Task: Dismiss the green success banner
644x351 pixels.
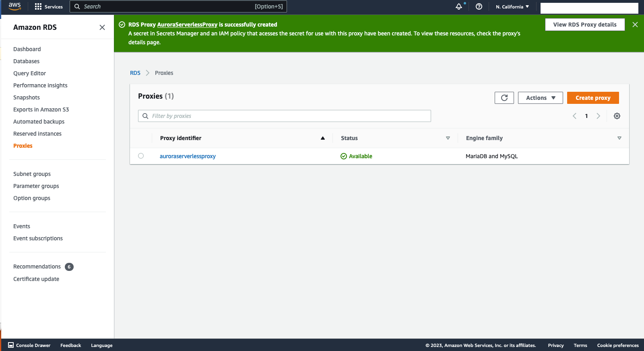Action: pyautogui.click(x=635, y=25)
